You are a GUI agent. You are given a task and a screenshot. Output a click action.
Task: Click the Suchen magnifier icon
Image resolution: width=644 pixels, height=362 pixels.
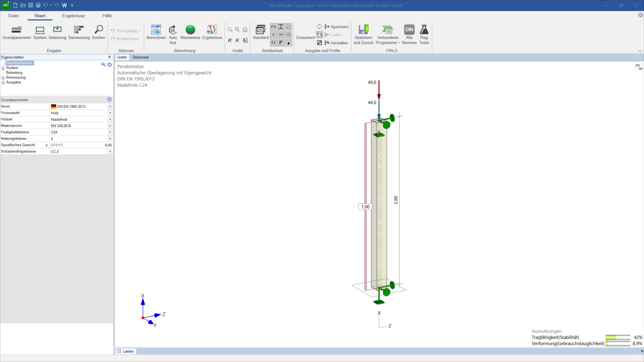pyautogui.click(x=99, y=33)
